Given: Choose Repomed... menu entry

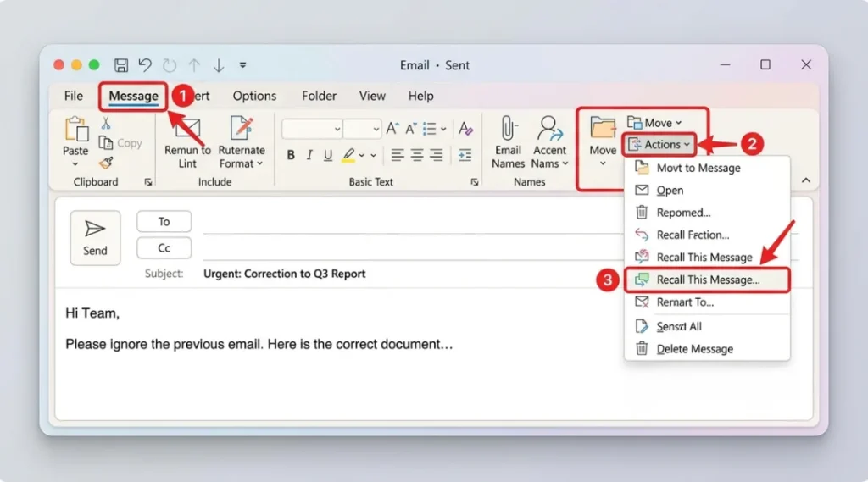Looking at the screenshot, I should click(x=707, y=213).
